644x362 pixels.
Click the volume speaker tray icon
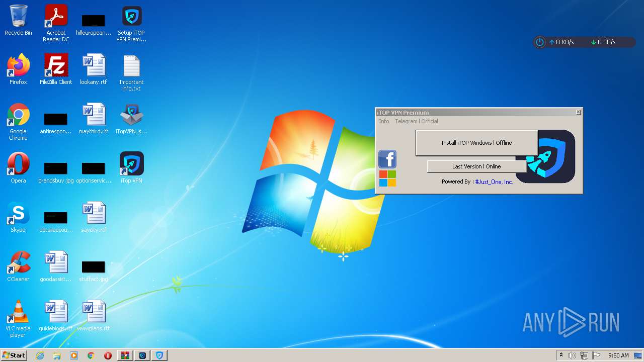point(572,355)
